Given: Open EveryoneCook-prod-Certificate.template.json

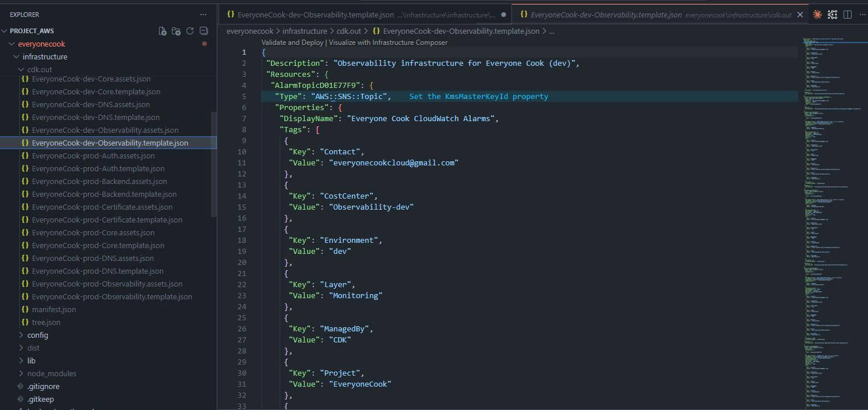Looking at the screenshot, I should (107, 220).
